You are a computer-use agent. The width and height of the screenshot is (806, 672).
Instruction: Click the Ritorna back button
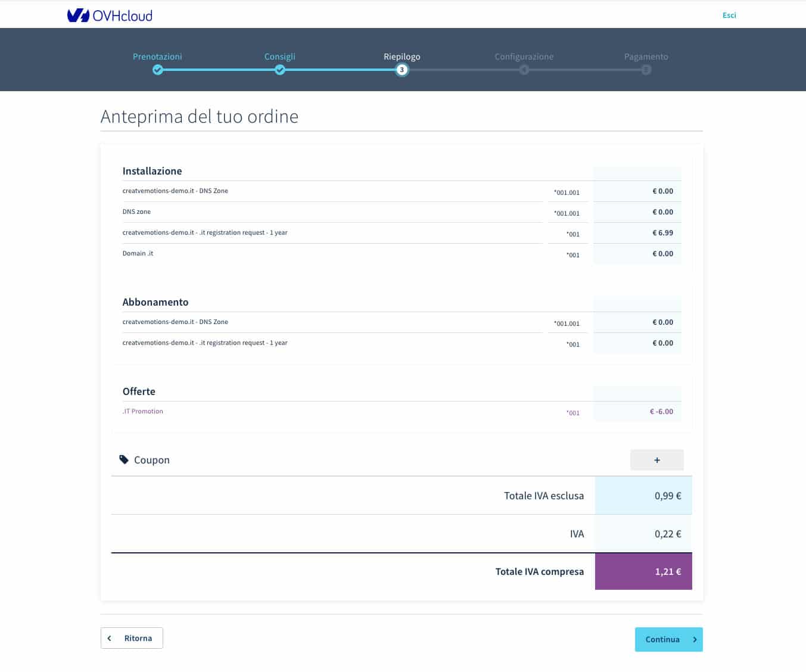[x=132, y=638]
